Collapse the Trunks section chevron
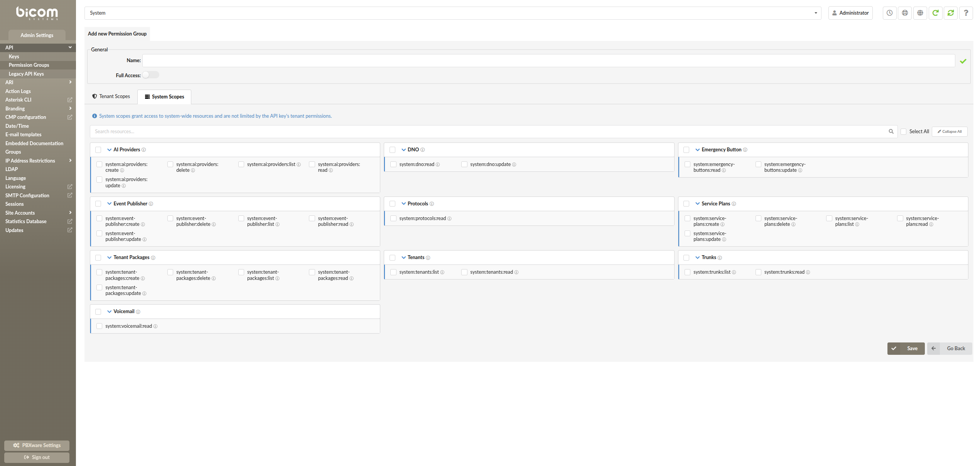980x466 pixels. 698,258
